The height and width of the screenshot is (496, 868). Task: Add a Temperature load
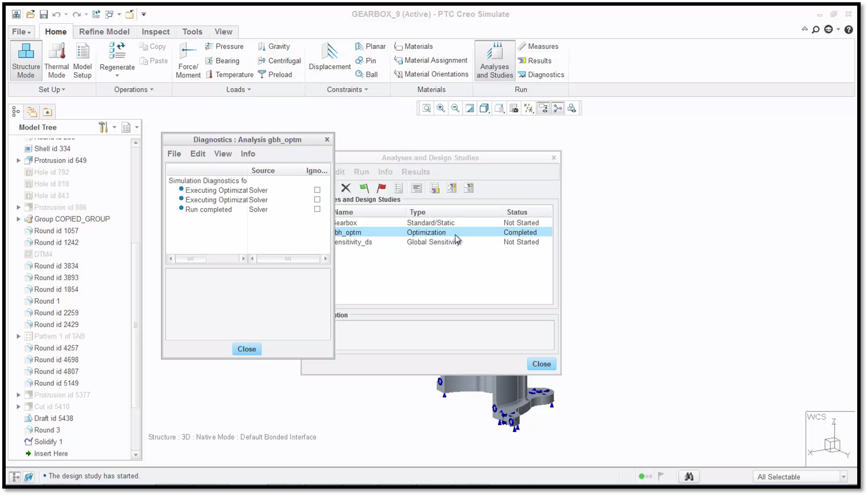229,74
